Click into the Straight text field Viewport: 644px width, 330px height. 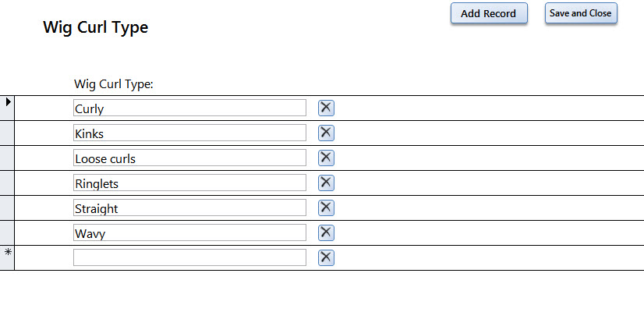click(189, 208)
